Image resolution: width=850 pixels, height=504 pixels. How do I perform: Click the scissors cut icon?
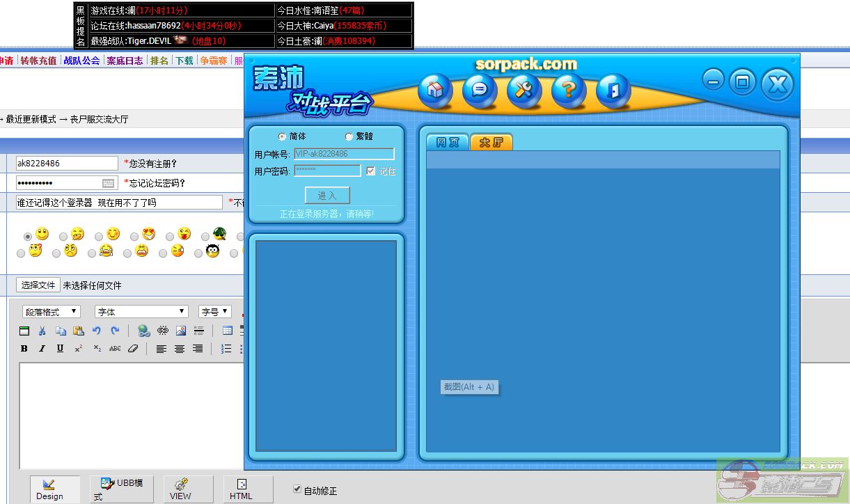(42, 331)
